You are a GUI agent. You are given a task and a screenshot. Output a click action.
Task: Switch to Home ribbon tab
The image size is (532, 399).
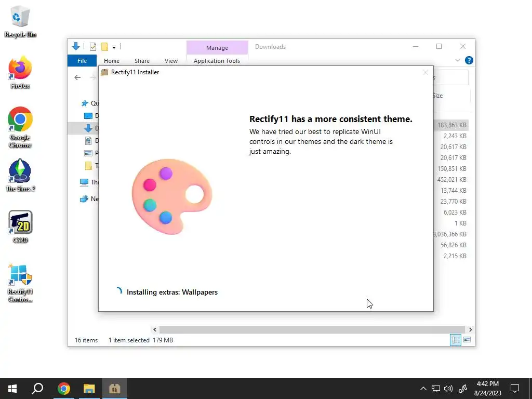click(x=112, y=61)
